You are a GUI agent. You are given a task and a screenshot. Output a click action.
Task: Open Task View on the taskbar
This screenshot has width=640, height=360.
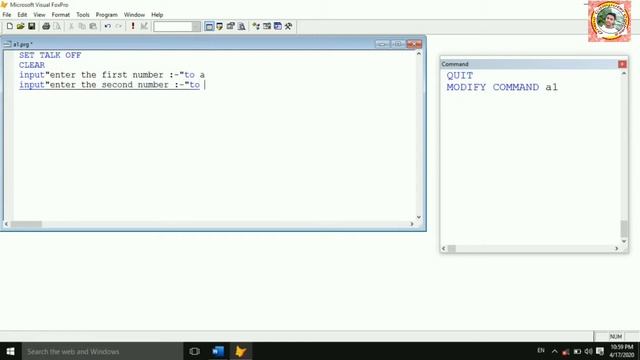click(x=195, y=351)
